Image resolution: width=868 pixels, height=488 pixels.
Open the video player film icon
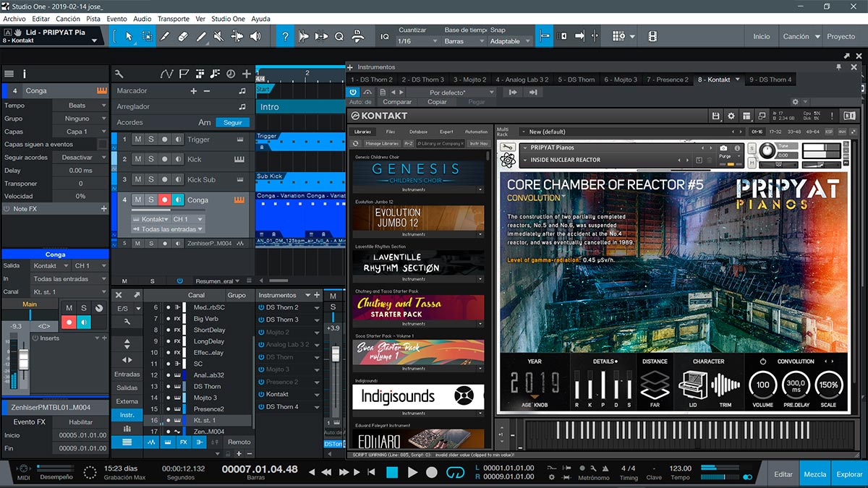point(652,36)
